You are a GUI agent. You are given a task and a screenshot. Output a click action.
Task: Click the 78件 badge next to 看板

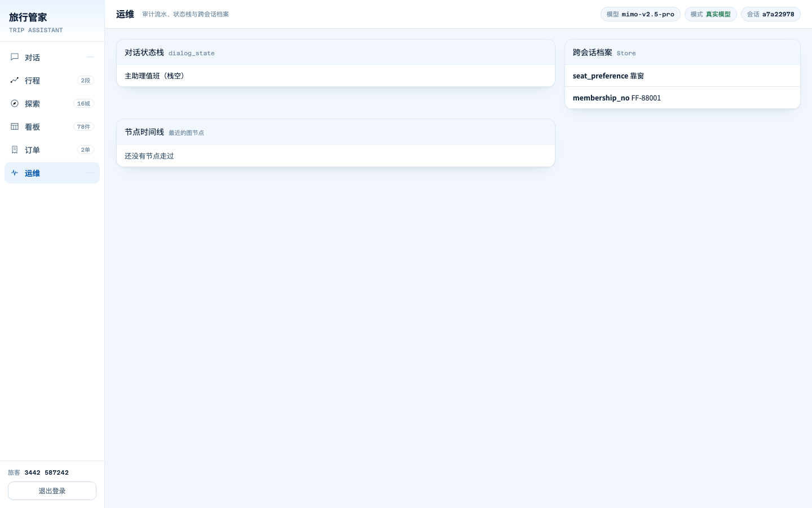pyautogui.click(x=83, y=126)
